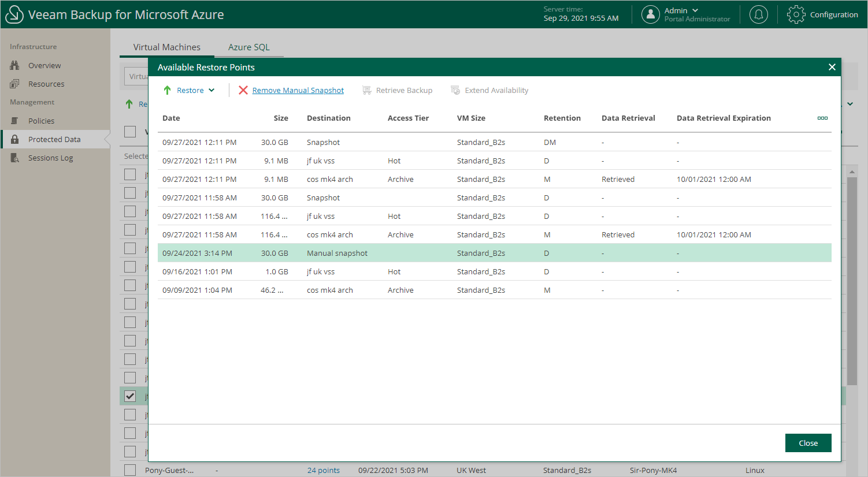
Task: Check the VM row checkbox directly above the checked one
Action: click(x=130, y=378)
